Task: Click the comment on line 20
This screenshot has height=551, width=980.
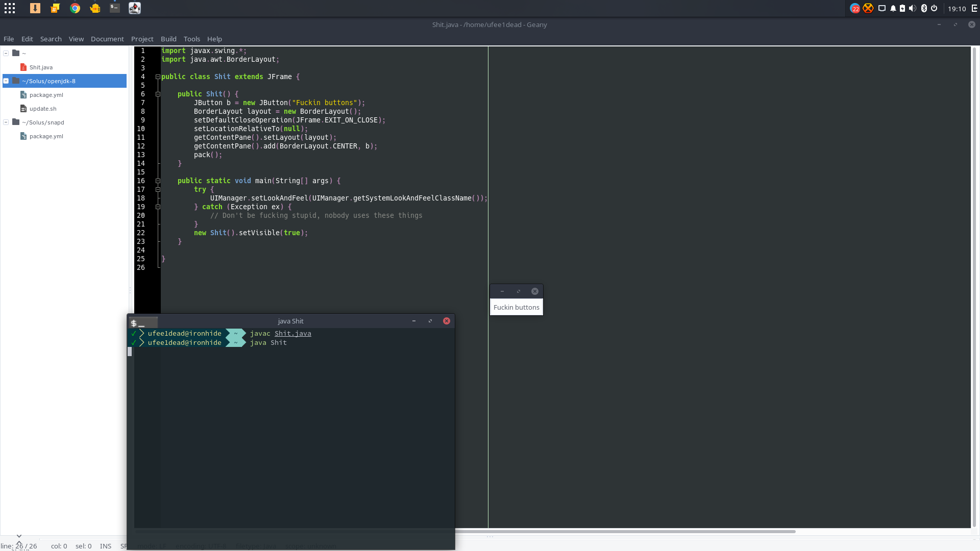Action: coord(316,215)
